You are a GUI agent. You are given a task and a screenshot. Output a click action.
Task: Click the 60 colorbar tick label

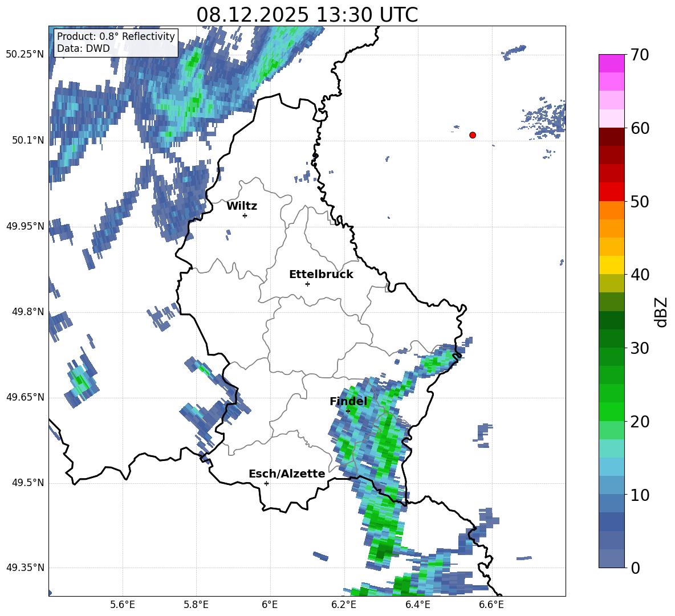click(640, 128)
